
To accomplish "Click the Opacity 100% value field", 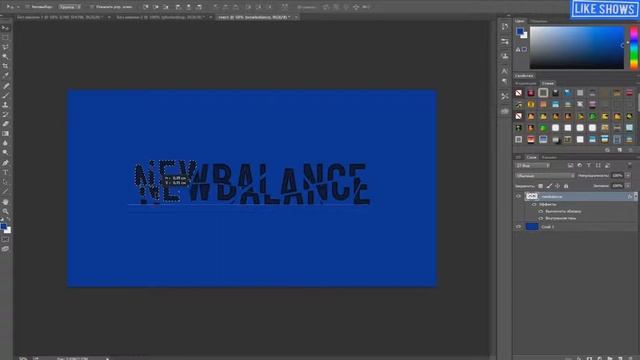I will pyautogui.click(x=617, y=176).
